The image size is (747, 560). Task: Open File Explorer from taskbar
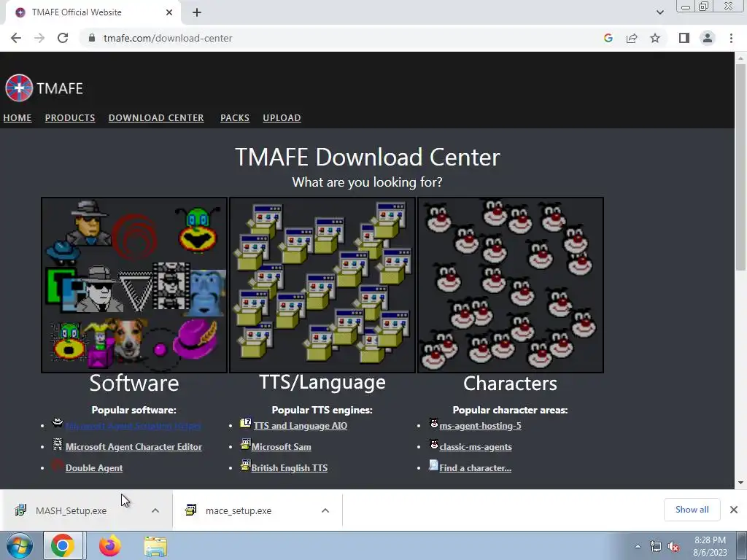point(155,545)
